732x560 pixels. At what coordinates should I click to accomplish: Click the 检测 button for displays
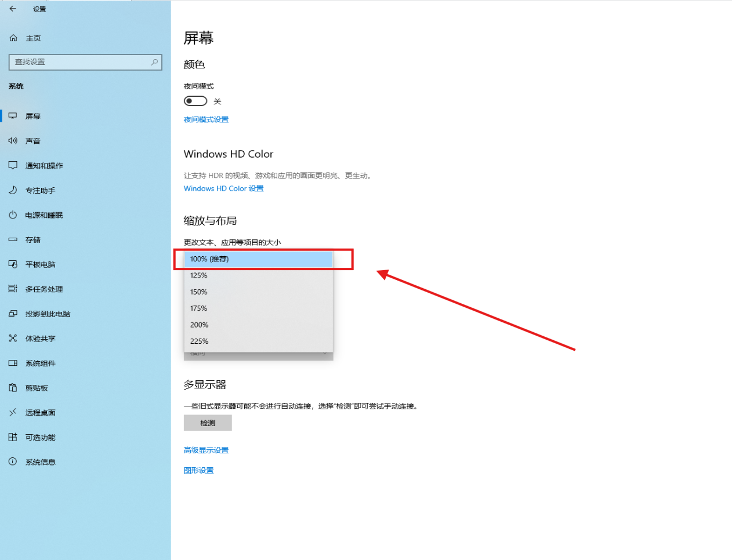[x=207, y=422]
